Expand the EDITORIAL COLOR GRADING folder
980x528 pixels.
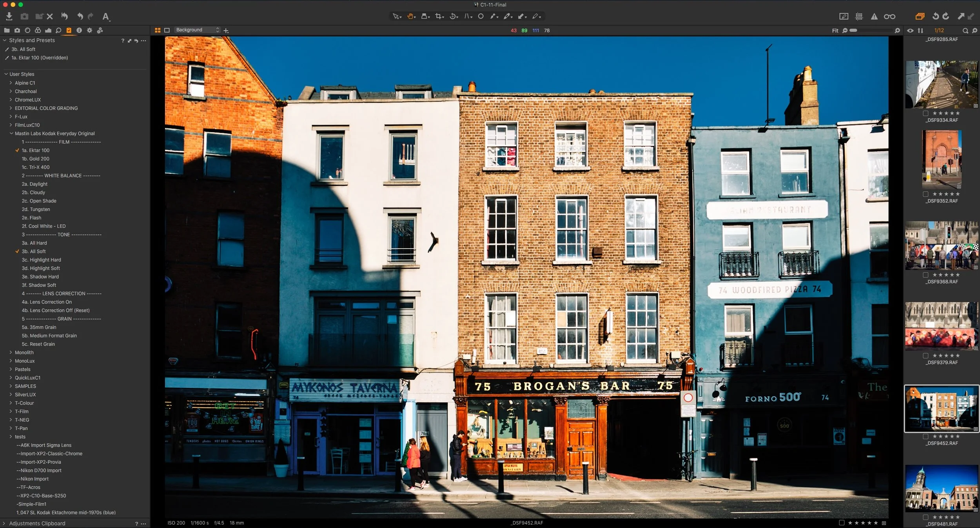[11, 108]
